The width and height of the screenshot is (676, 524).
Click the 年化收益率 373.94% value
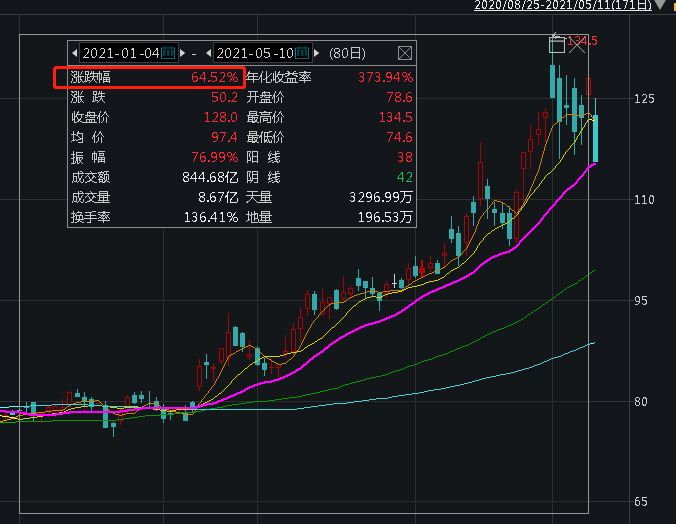coord(385,77)
